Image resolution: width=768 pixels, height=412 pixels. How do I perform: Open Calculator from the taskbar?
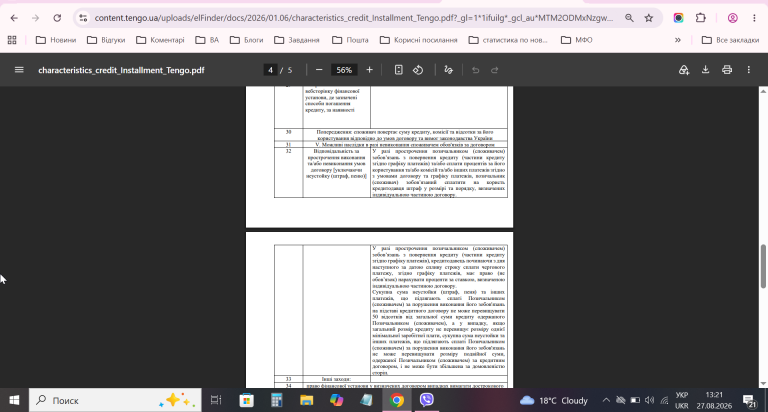pos(277,400)
